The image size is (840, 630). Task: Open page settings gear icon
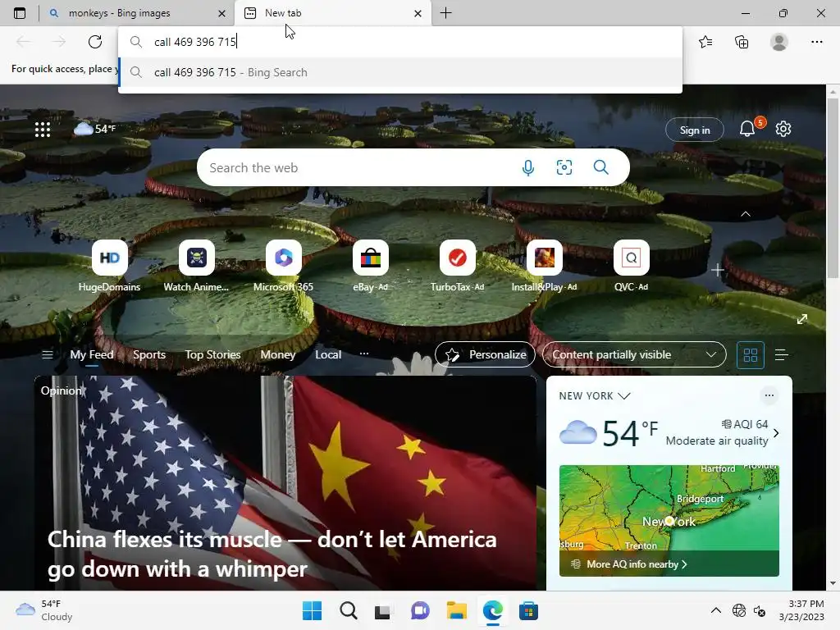pyautogui.click(x=783, y=129)
